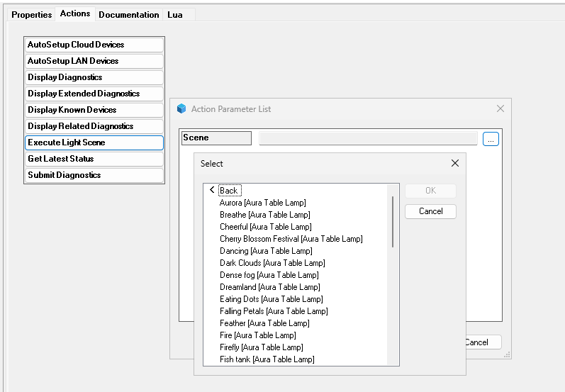Click the Action Parameter List cube icon
The image size is (565, 392).
click(181, 109)
